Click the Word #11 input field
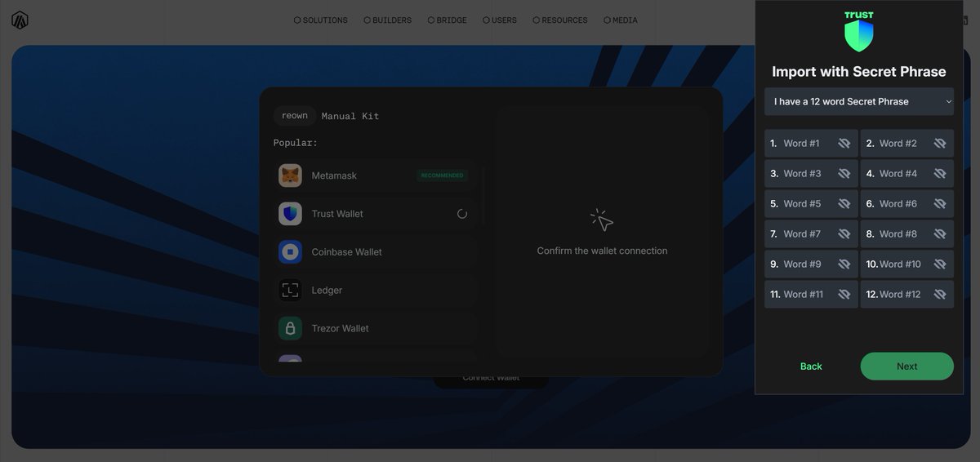This screenshot has width=980, height=462. (811, 295)
